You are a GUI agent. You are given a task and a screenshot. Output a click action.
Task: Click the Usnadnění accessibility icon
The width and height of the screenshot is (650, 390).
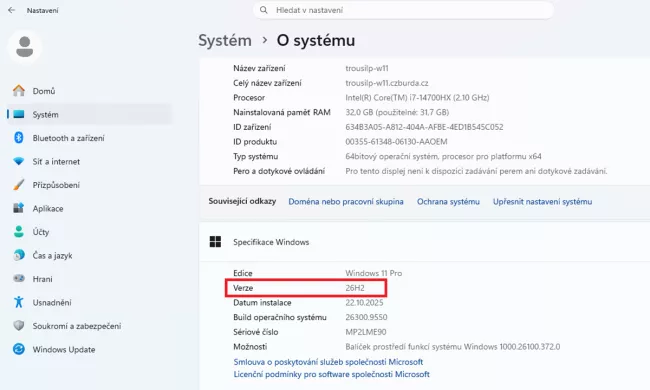[19, 302]
